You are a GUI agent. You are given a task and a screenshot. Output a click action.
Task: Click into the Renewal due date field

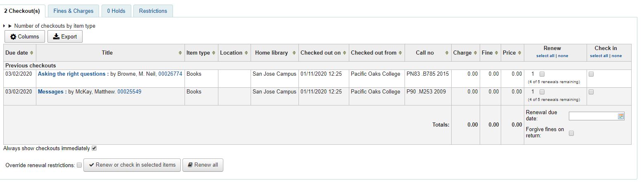593,116
